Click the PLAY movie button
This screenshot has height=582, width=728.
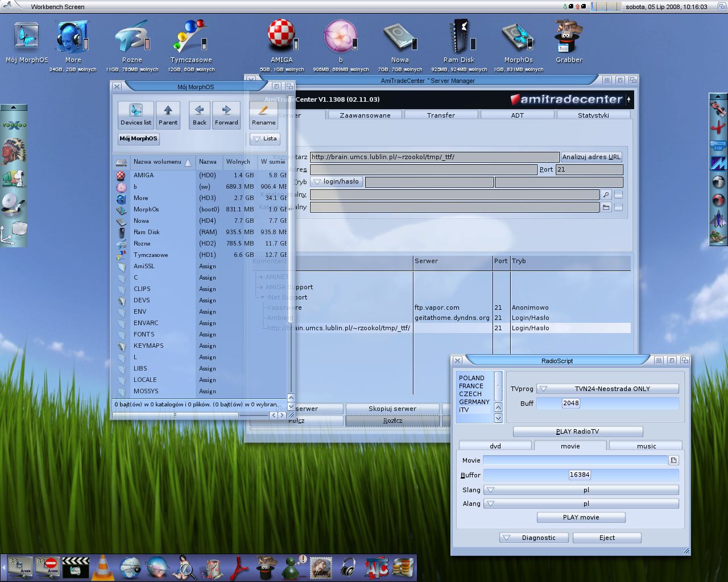[581, 517]
